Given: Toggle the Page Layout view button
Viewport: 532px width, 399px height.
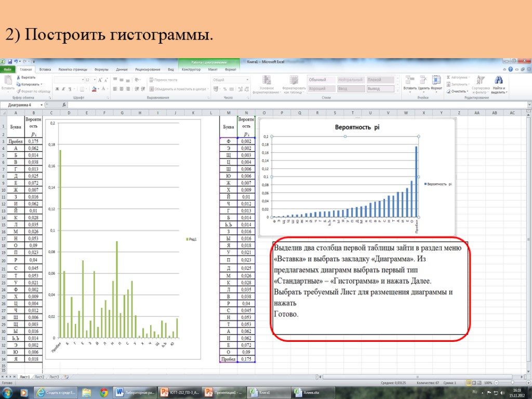Looking at the screenshot, I should [x=474, y=383].
